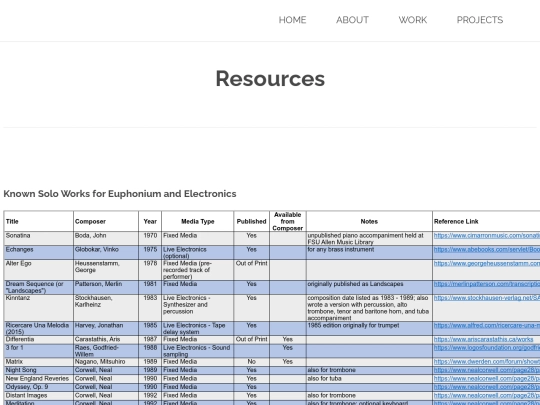The height and width of the screenshot is (405, 540).
Task: Follow the georgeheussenstamm.com reference link
Action: (487, 263)
